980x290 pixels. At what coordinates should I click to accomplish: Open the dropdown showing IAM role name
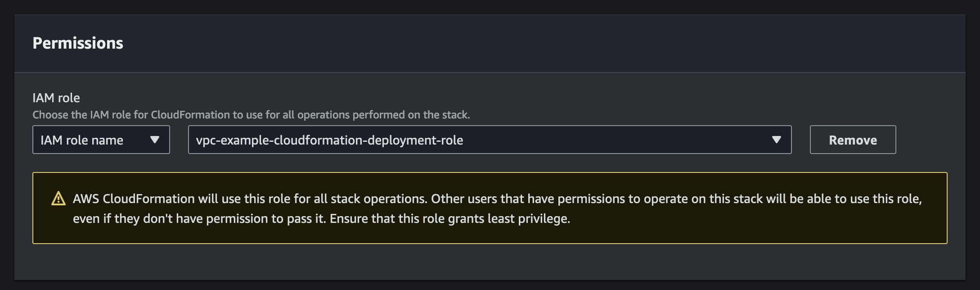coord(101,140)
